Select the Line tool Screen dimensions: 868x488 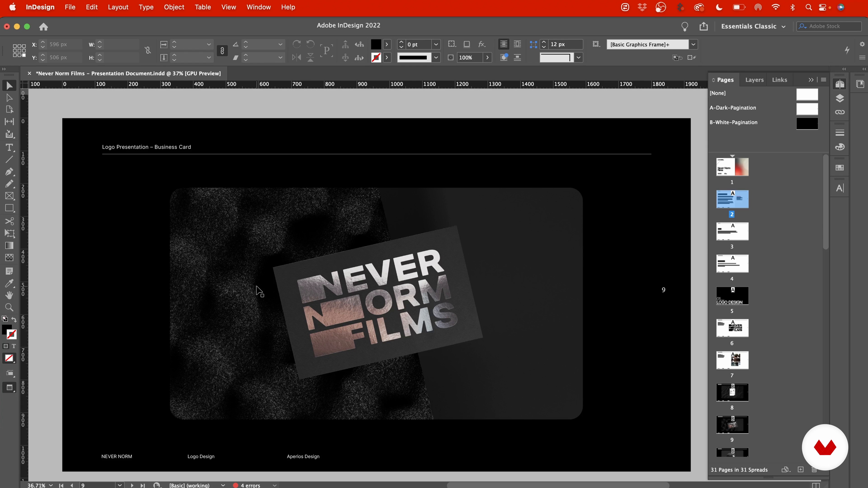(x=9, y=159)
